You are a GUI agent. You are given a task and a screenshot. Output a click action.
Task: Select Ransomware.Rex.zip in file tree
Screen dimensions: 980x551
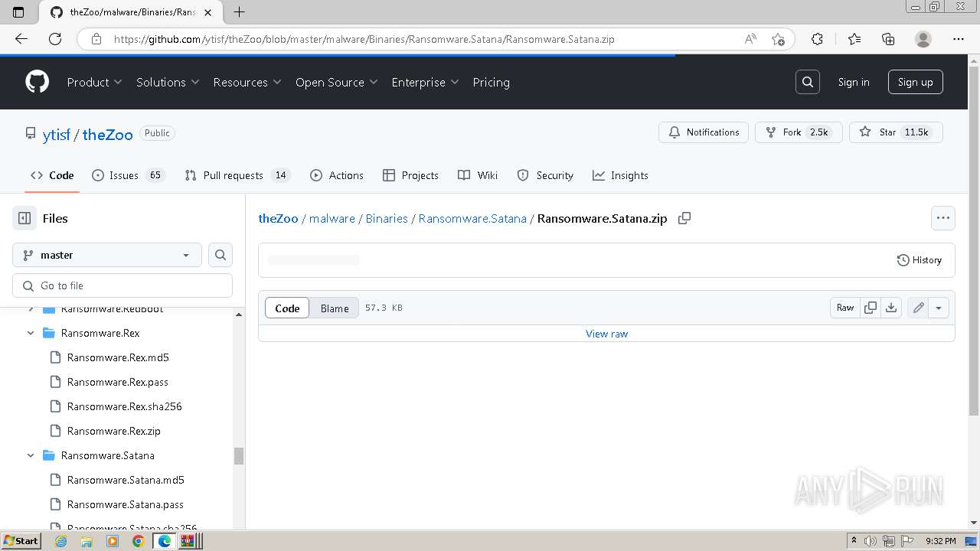[114, 431]
